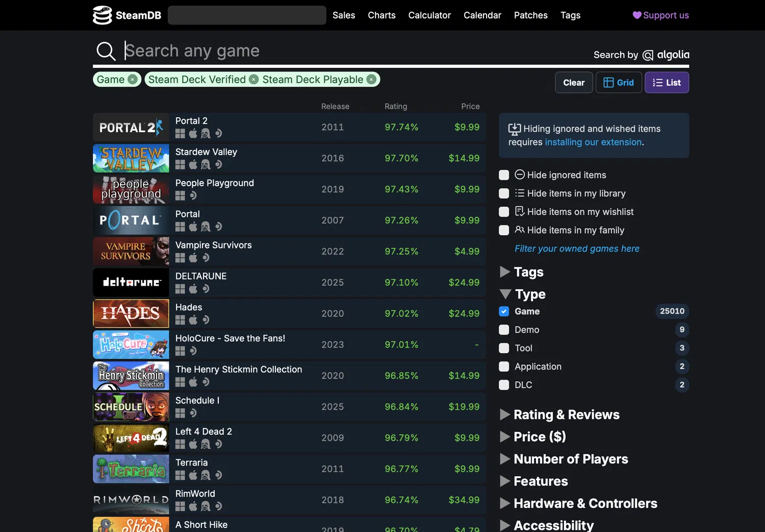This screenshot has height=532, width=765.
Task: Click the top navbar search box
Action: pyautogui.click(x=247, y=15)
